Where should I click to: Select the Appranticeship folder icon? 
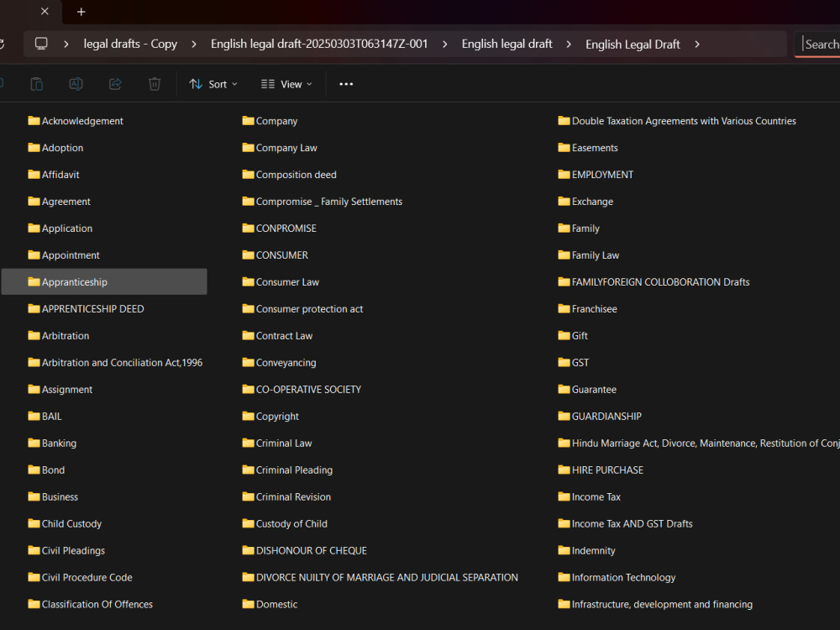34,281
